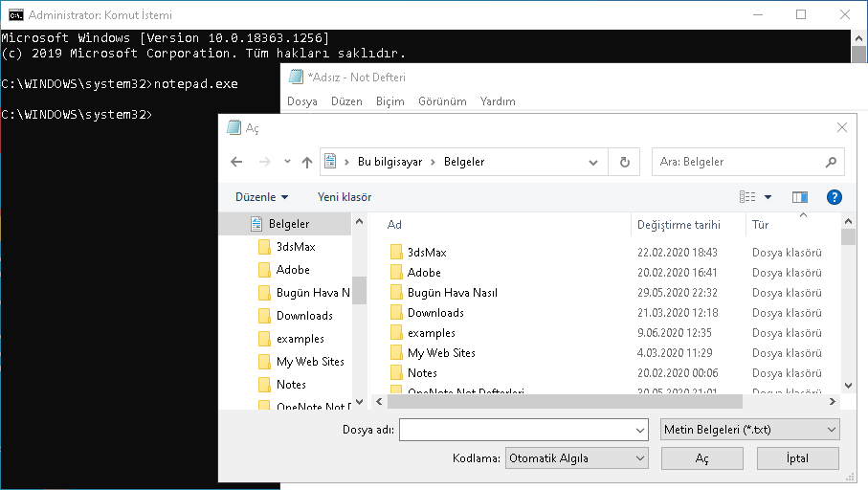Select Downloads in the navigation tree
Screen dimensions: 868x490
coord(304,316)
